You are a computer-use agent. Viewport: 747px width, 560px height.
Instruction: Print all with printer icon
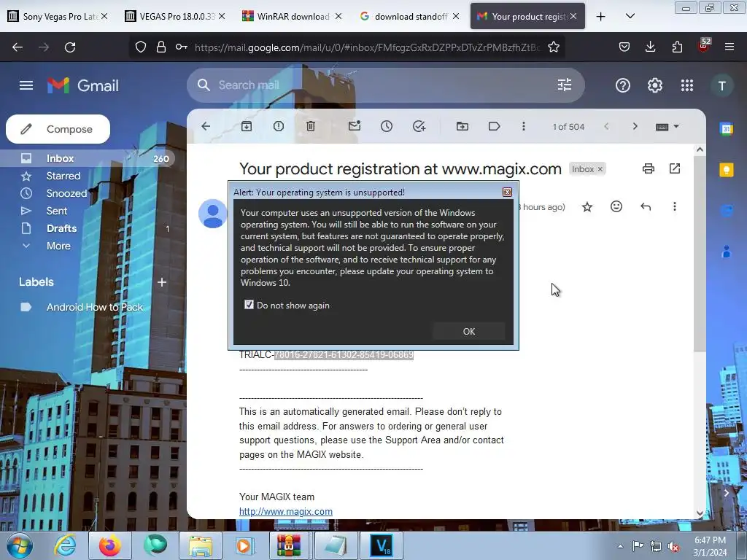pos(649,168)
